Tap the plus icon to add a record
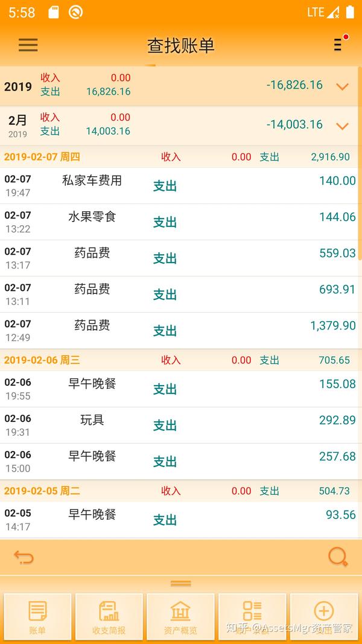 click(x=324, y=616)
